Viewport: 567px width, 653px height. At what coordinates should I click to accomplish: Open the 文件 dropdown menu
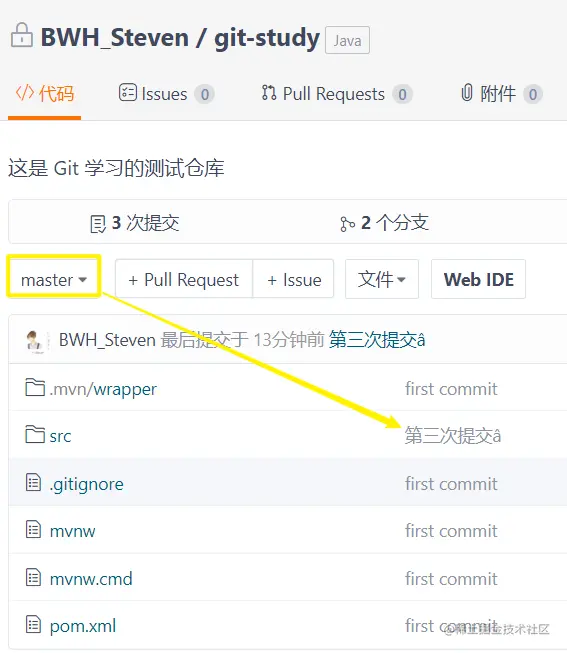point(382,279)
